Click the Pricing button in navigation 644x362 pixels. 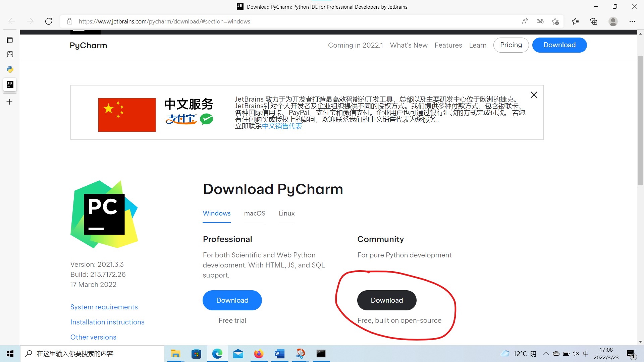point(511,45)
